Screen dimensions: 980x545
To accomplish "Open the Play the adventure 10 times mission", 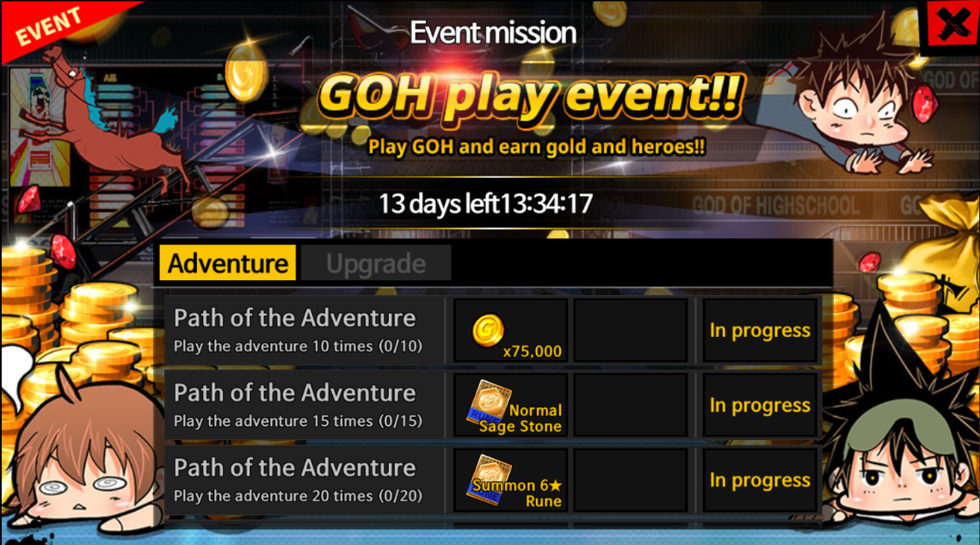I will tap(305, 330).
